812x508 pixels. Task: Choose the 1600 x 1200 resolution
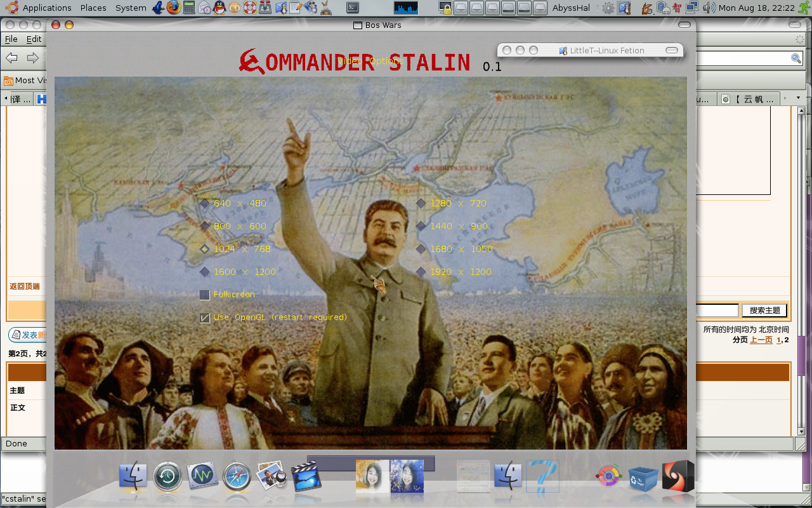[238, 272]
